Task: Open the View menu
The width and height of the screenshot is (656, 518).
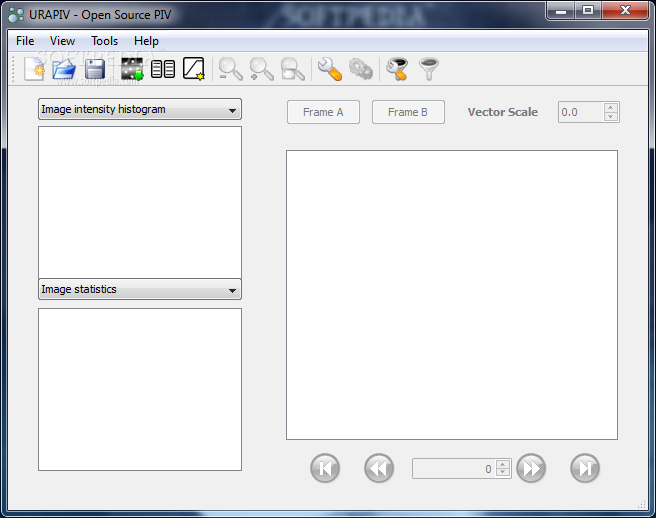Action: coord(62,41)
